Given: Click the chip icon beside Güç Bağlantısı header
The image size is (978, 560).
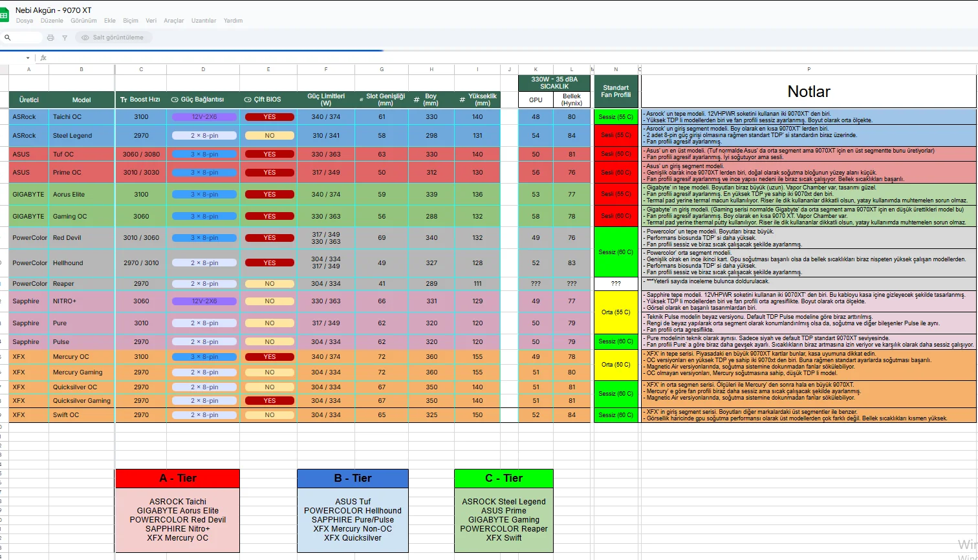Looking at the screenshot, I should click(175, 100).
